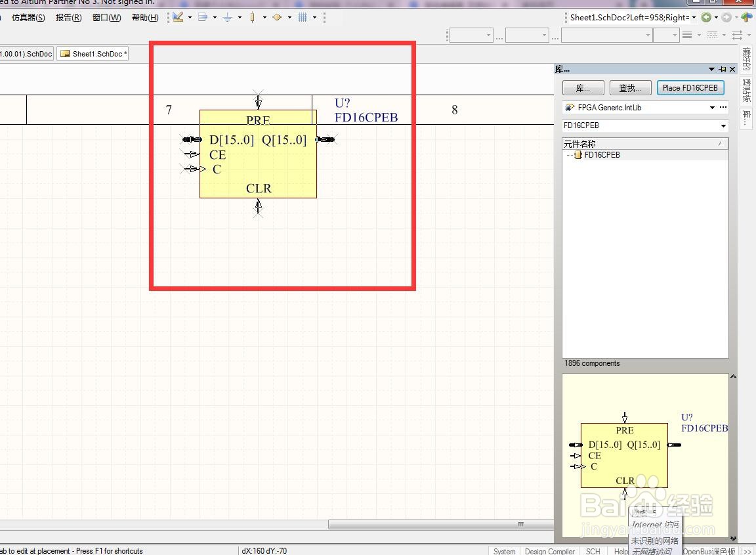Open the Design Compiler status panel
The height and width of the screenshot is (555, 756).
pyautogui.click(x=550, y=551)
